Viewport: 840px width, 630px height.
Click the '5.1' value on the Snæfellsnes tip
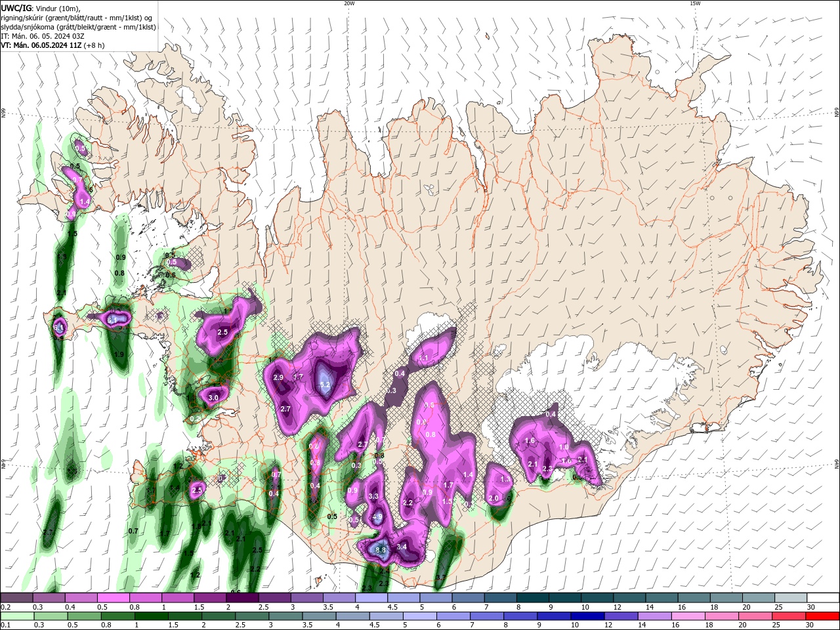[x=58, y=327]
